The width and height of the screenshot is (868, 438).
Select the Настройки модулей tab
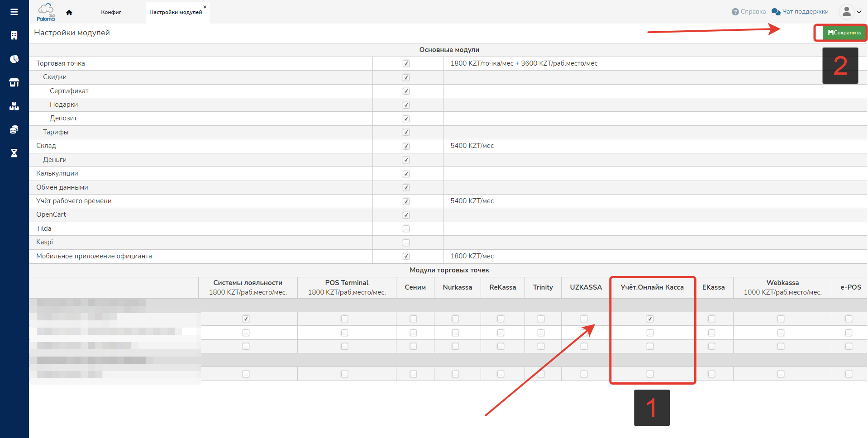[x=175, y=12]
